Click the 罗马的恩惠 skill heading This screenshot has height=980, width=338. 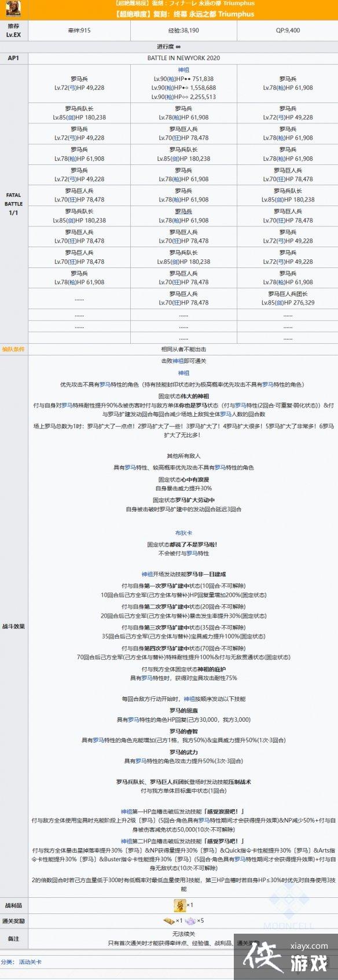(183, 710)
